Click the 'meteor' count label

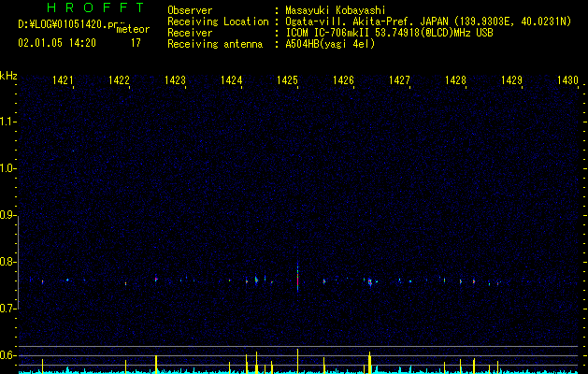point(133,29)
